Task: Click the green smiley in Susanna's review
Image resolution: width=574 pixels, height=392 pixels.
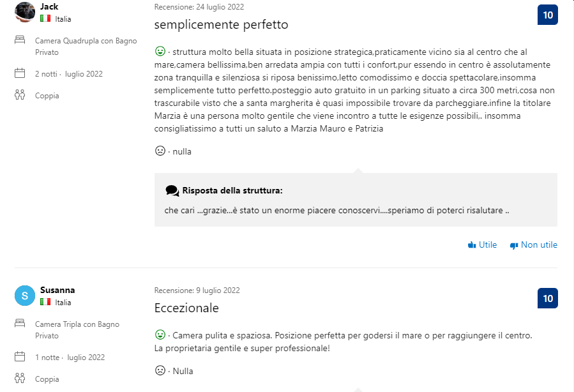Action: click(x=160, y=335)
